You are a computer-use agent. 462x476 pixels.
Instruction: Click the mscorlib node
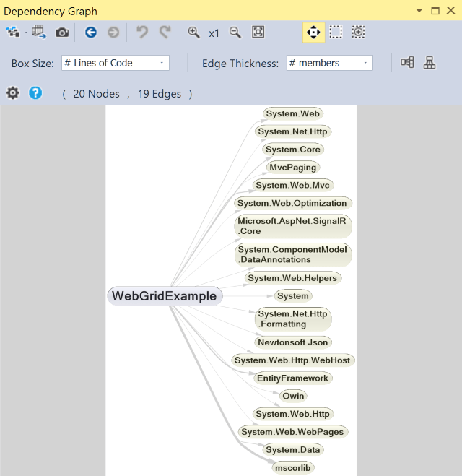(293, 468)
